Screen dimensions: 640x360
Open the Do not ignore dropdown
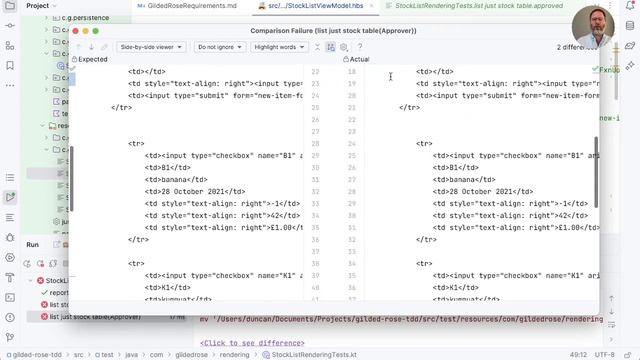tap(220, 47)
